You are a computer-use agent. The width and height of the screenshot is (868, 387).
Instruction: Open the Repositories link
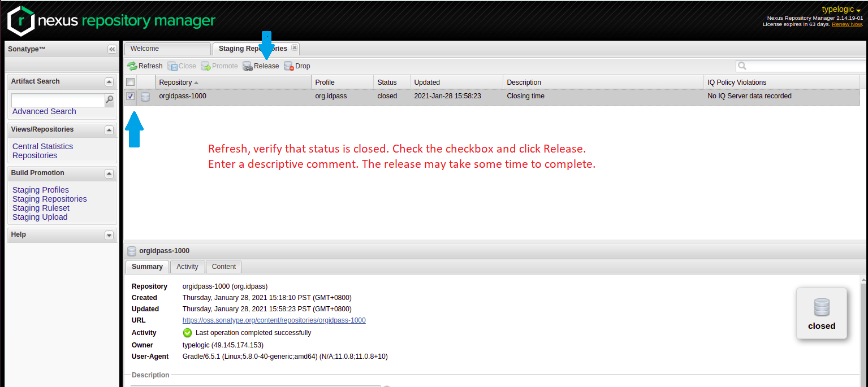(34, 155)
